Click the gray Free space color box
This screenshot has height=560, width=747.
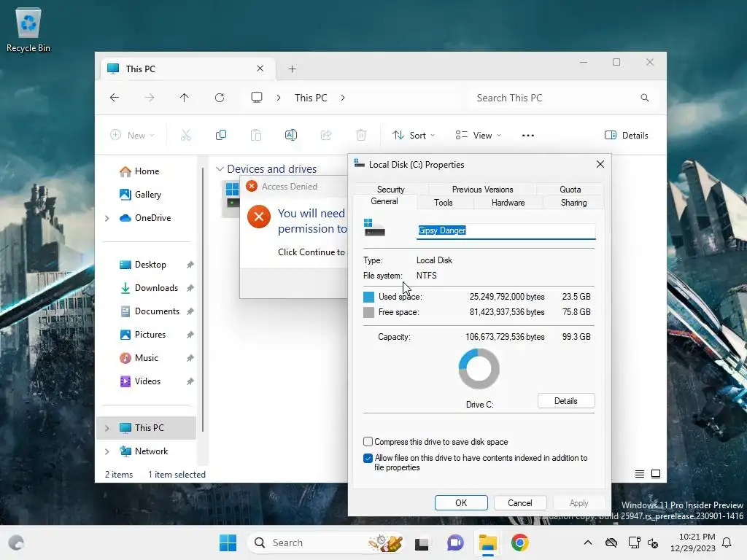tap(368, 312)
